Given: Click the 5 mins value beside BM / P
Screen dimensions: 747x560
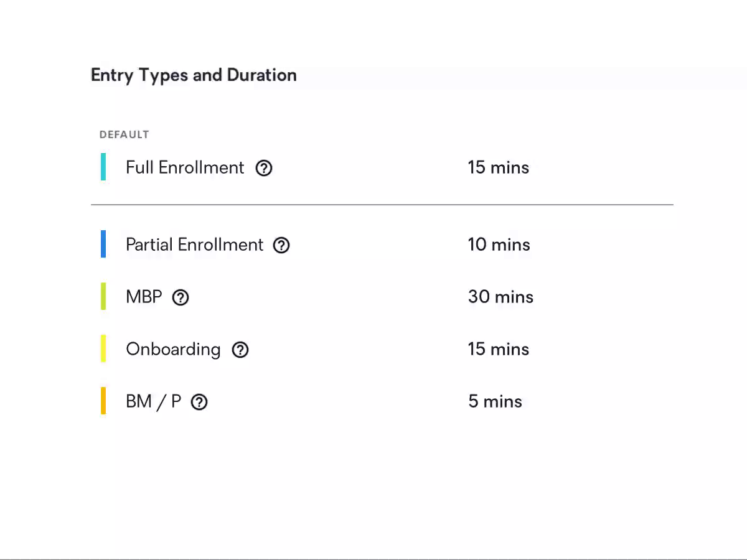Looking at the screenshot, I should point(495,401).
